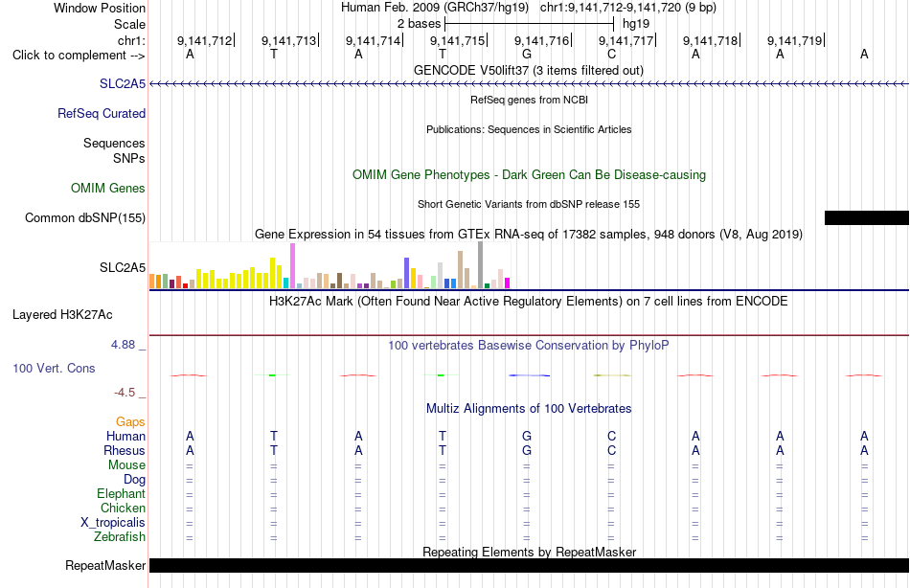
Task: Click the OMIM Genes track label
Action: pos(108,188)
